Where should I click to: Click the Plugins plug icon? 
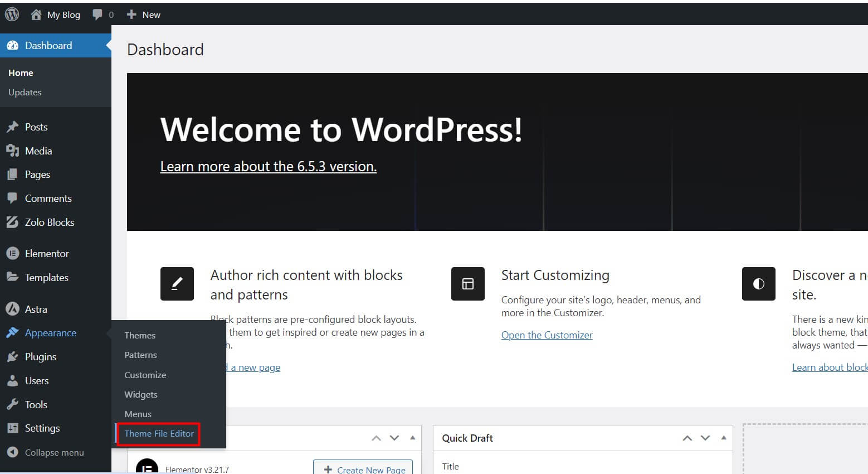pos(12,357)
